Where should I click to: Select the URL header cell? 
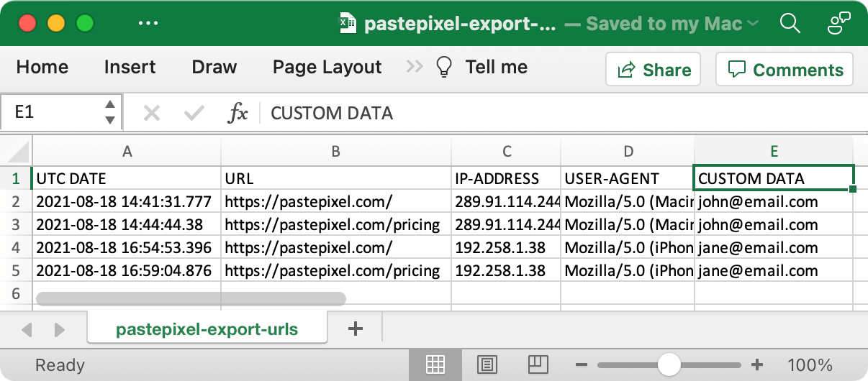point(336,178)
